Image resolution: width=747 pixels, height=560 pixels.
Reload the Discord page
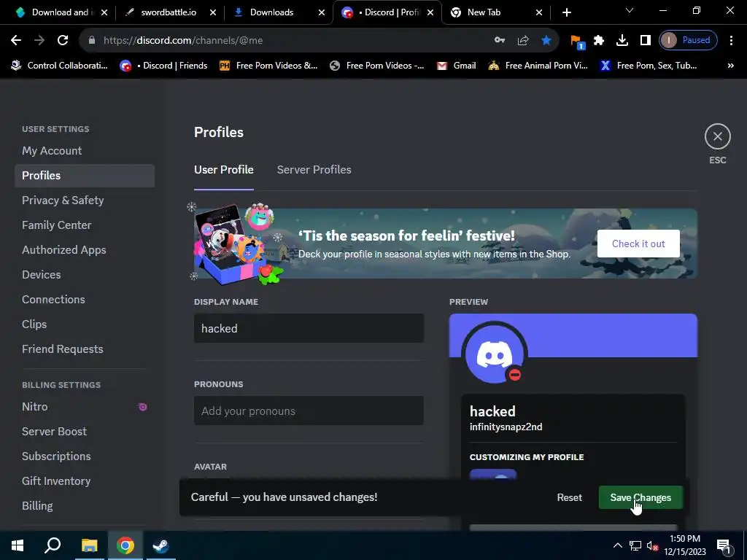pyautogui.click(x=63, y=41)
